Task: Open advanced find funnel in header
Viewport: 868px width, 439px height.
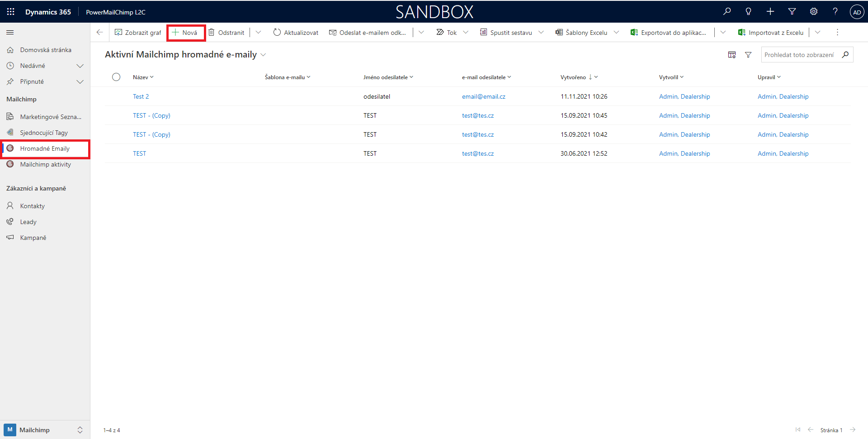Action: [792, 12]
